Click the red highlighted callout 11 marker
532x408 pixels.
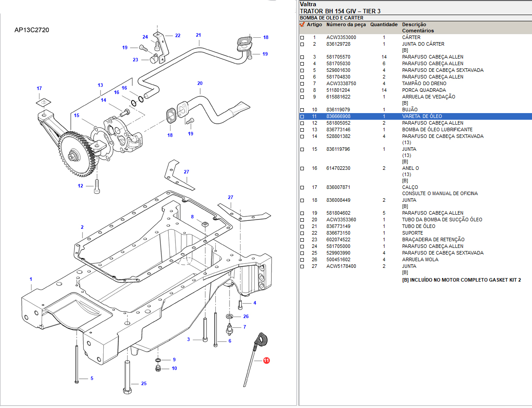pyautogui.click(x=266, y=361)
